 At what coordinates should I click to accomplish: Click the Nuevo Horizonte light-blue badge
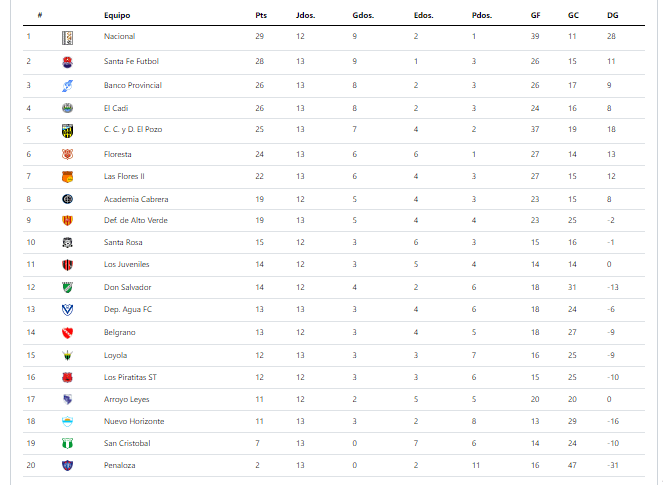tap(67, 422)
